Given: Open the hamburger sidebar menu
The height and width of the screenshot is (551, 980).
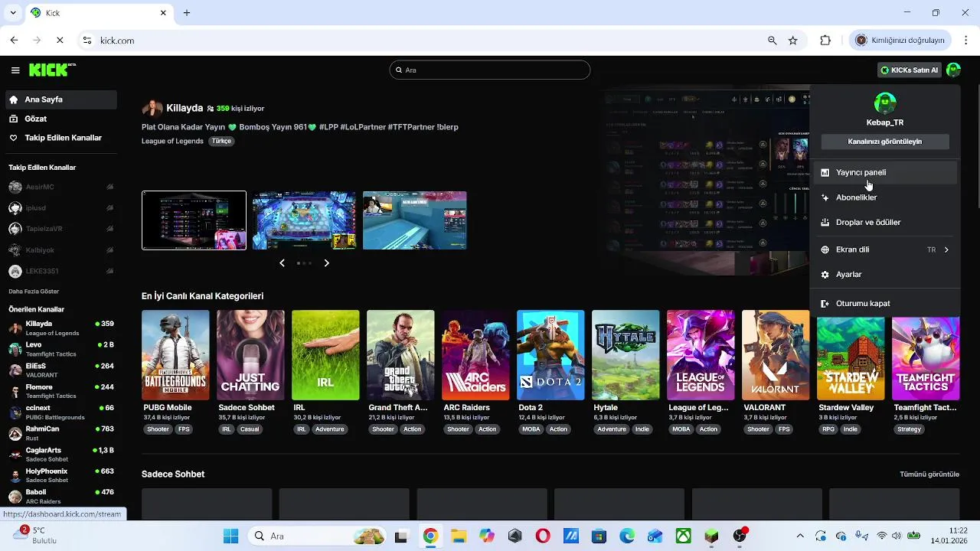Looking at the screenshot, I should (x=15, y=70).
